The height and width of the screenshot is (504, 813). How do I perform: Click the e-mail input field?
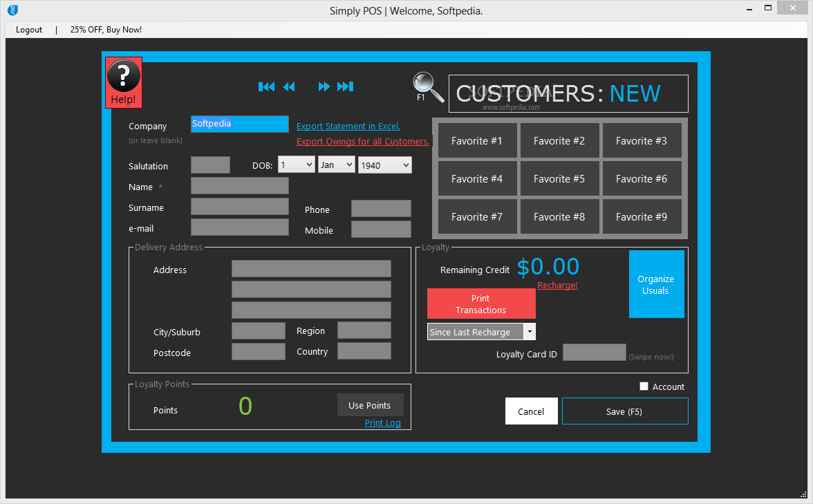click(x=239, y=227)
